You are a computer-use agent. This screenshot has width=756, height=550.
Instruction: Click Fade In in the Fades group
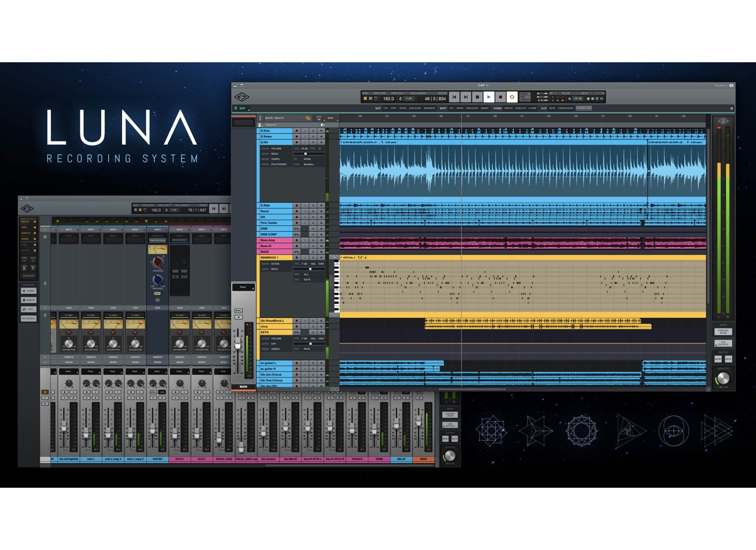click(508, 108)
